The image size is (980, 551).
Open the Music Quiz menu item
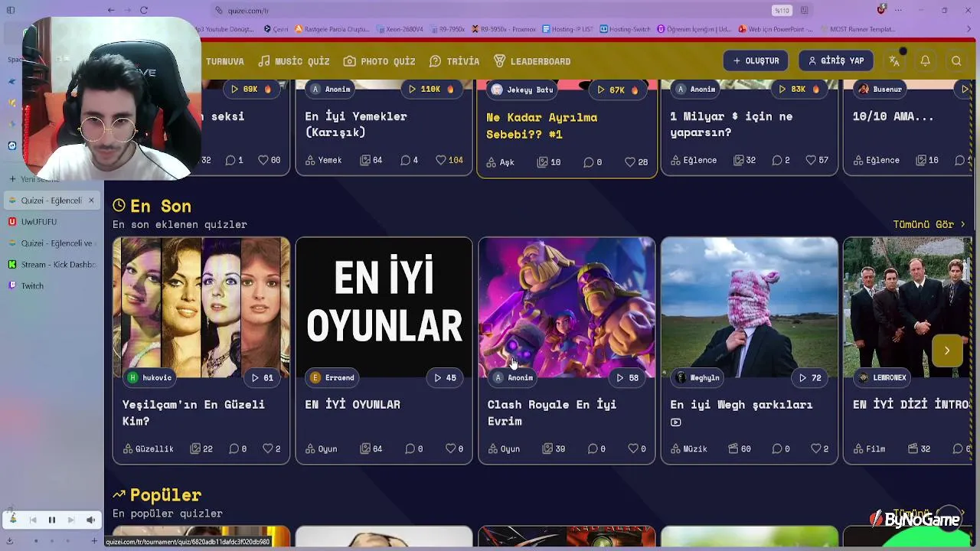(294, 61)
